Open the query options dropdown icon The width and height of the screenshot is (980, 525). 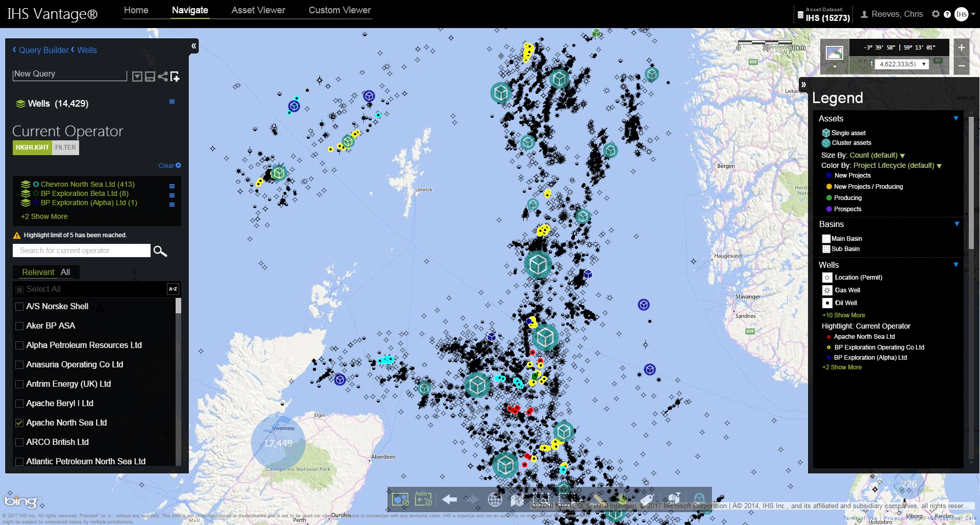point(137,77)
